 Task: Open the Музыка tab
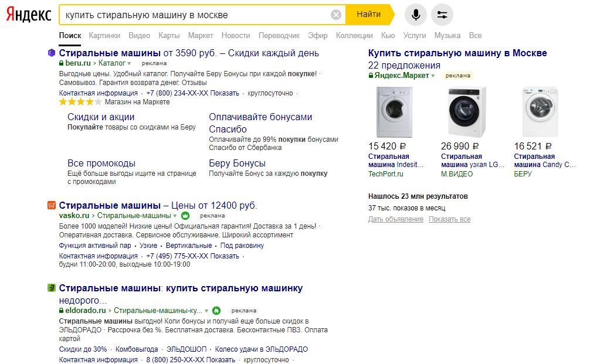(447, 35)
